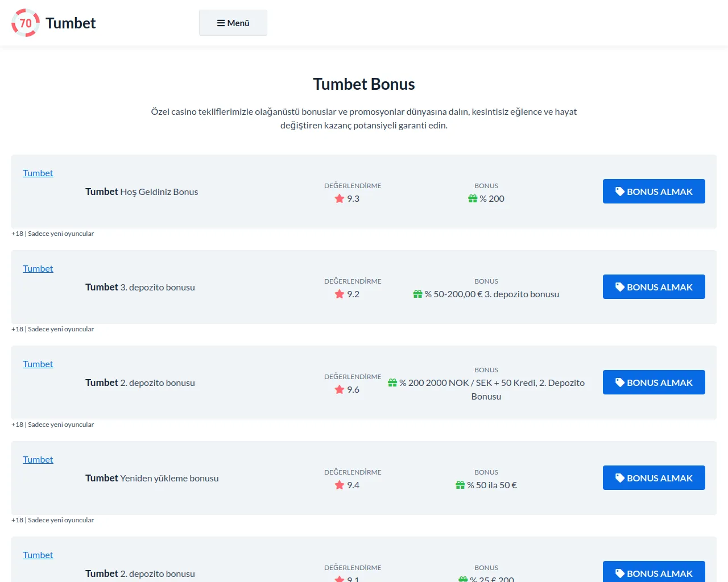Screen dimensions: 728x582
Task: Open Tumbet link in Yeniden yükleme card
Action: tap(38, 459)
